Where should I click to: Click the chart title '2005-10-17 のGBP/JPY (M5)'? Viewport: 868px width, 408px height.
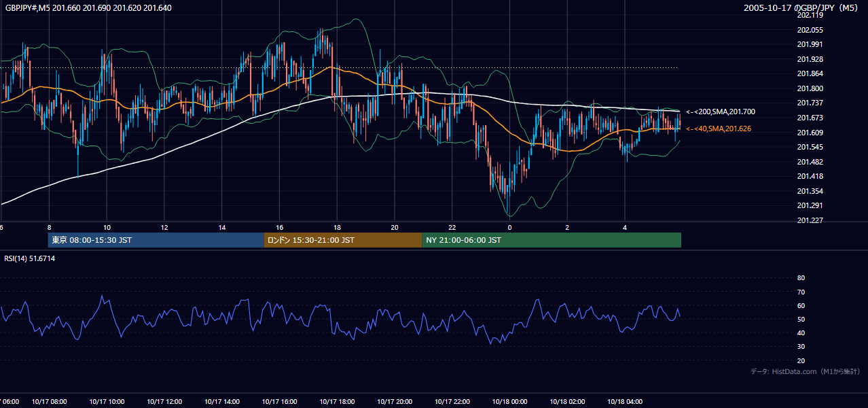[x=801, y=8]
